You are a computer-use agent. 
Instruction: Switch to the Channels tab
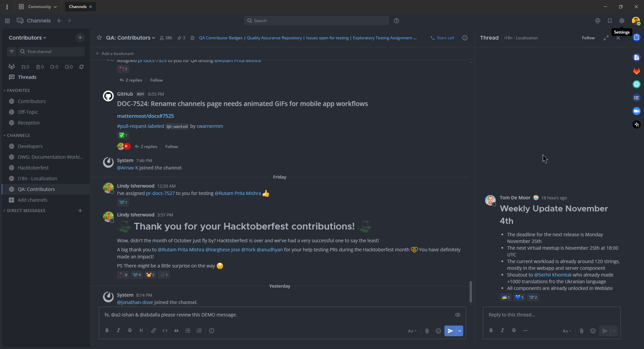coord(78,6)
